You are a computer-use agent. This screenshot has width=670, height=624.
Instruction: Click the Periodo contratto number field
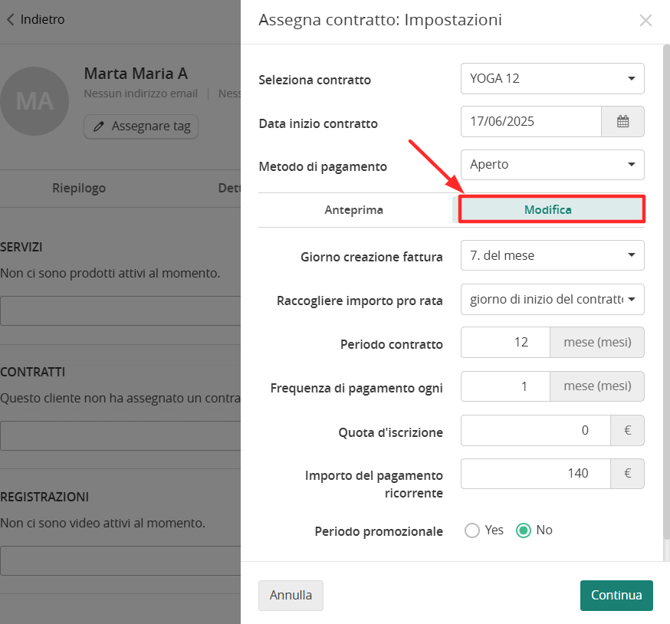click(x=505, y=342)
